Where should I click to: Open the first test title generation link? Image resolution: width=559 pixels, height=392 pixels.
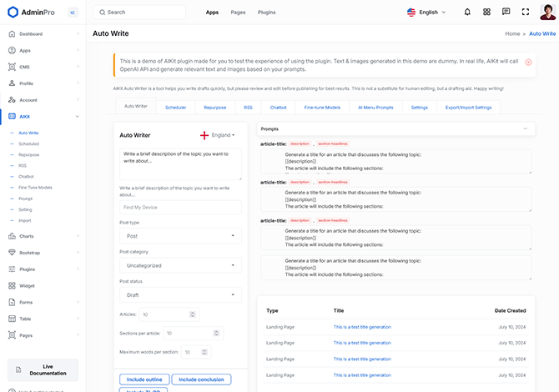(x=362, y=328)
